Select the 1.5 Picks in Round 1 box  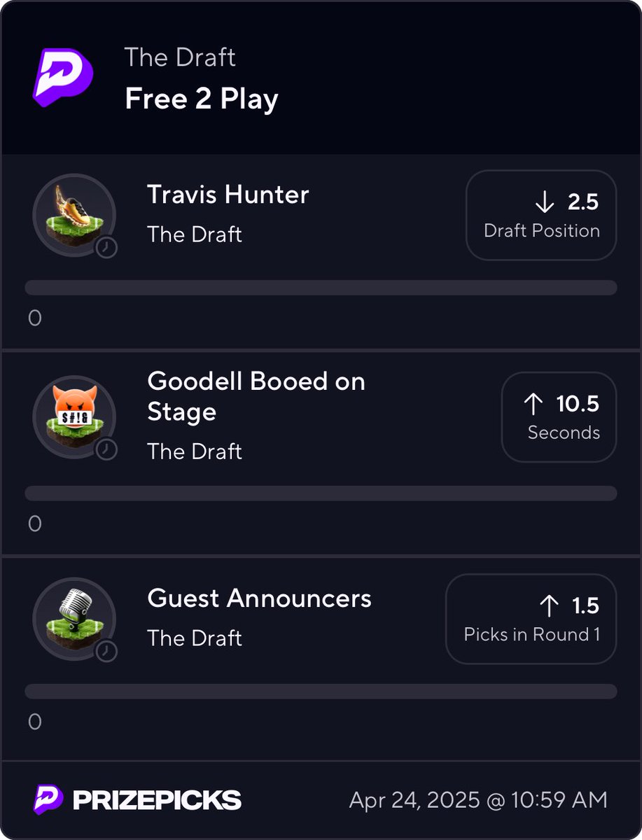[531, 619]
